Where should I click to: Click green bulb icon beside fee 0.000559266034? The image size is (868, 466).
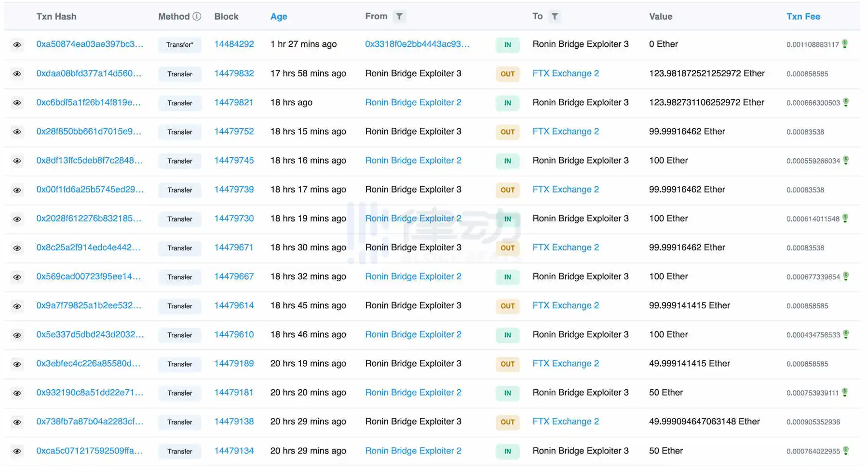click(x=845, y=160)
